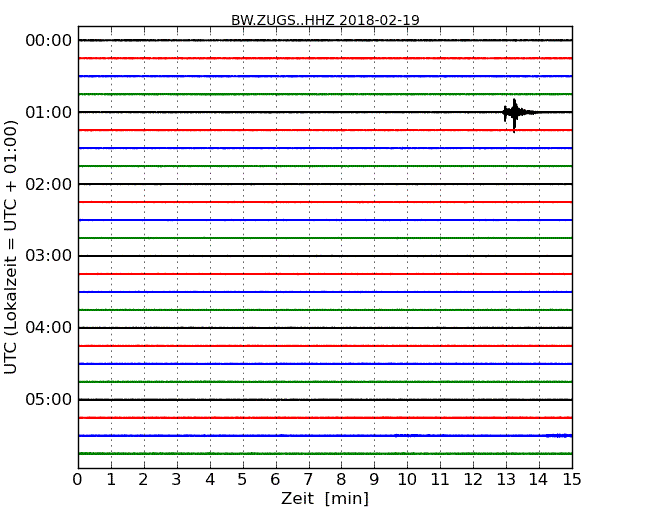Select the y-axis label UTC (Lokalzeit = UTC + 01:00)

[11, 248]
